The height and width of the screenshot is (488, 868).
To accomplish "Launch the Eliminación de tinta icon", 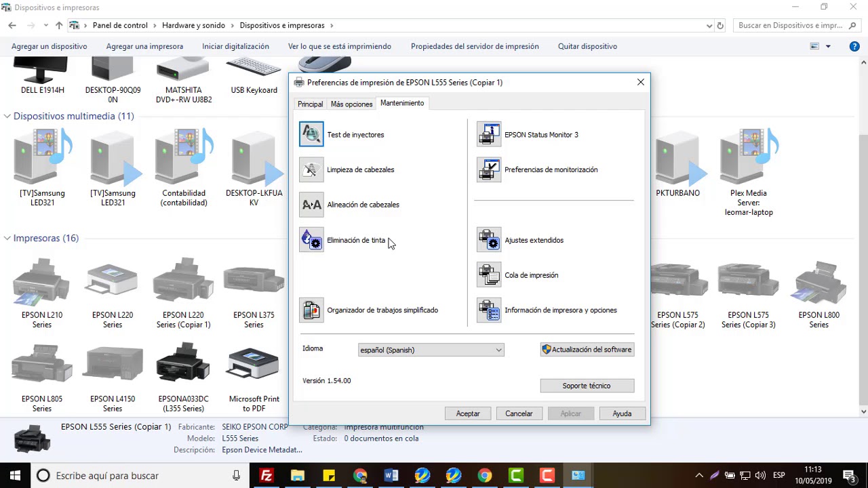I will 311,240.
